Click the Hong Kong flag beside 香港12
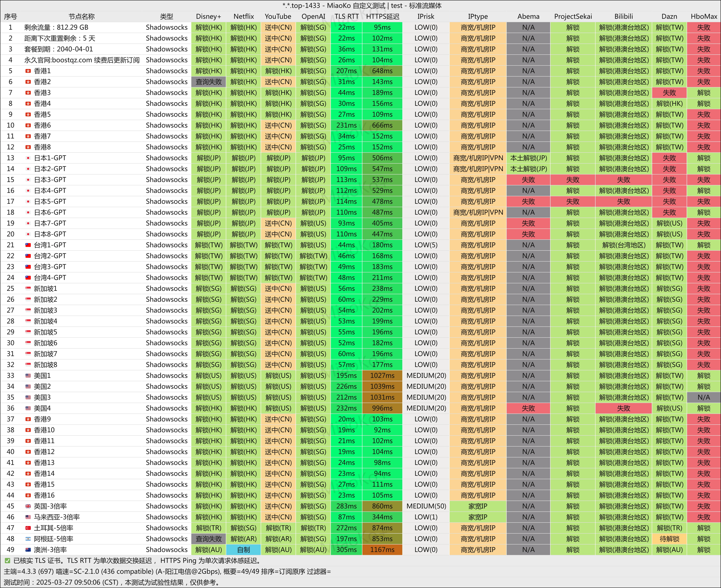Screen dimensions: 721x588 28,452
